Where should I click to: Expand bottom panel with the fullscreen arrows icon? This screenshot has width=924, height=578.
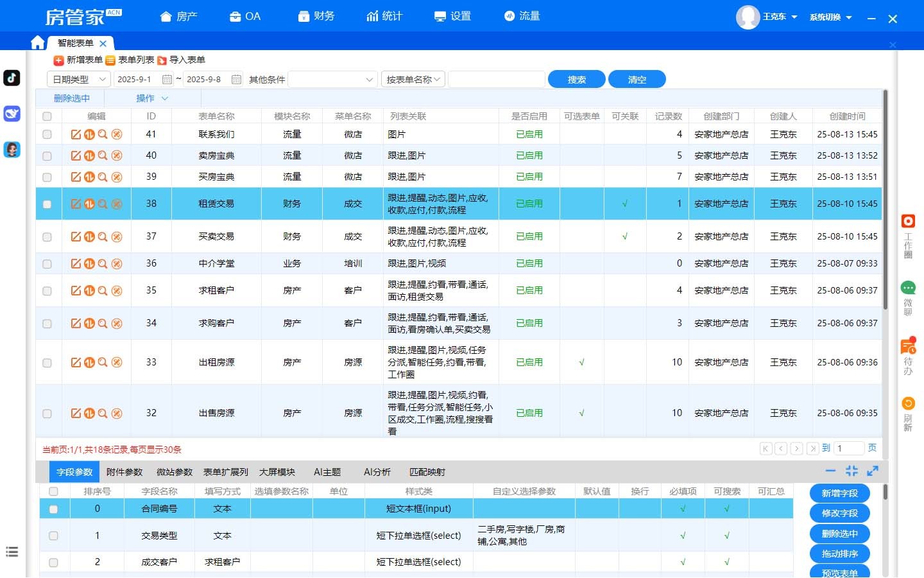point(873,471)
